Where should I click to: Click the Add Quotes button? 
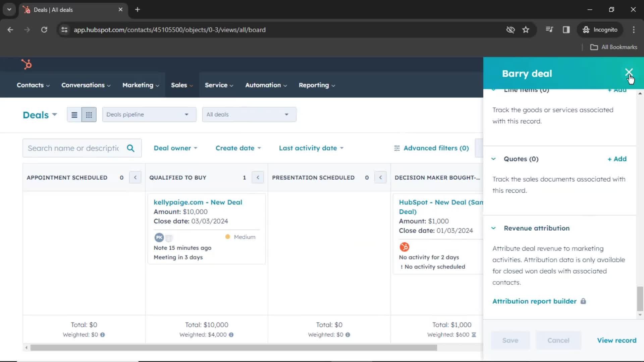(618, 159)
